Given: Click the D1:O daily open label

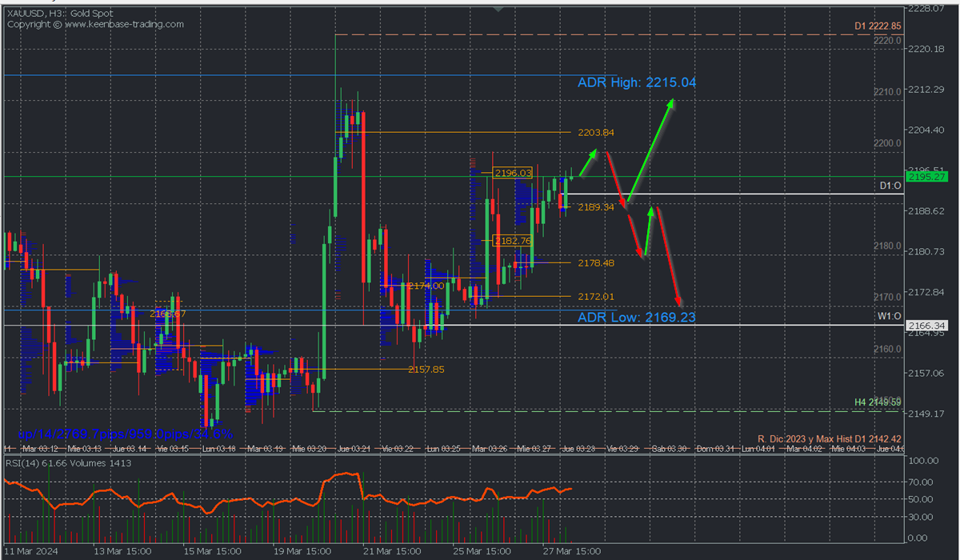Looking at the screenshot, I should tap(890, 186).
